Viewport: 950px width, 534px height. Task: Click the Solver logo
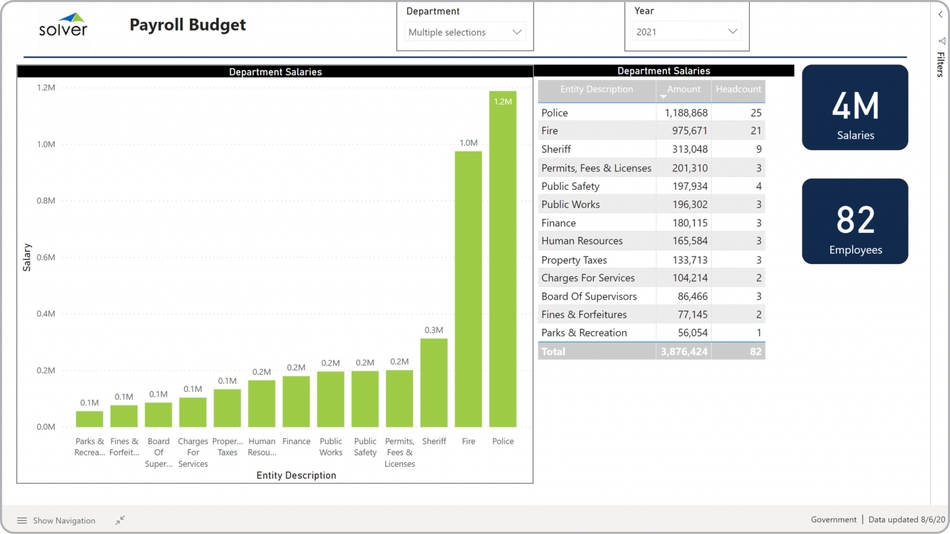[63, 25]
